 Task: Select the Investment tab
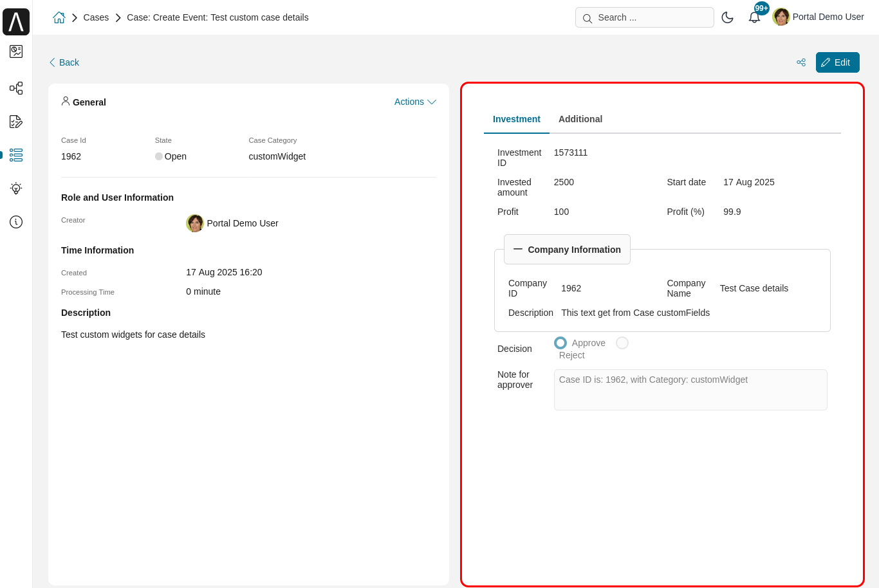click(516, 119)
